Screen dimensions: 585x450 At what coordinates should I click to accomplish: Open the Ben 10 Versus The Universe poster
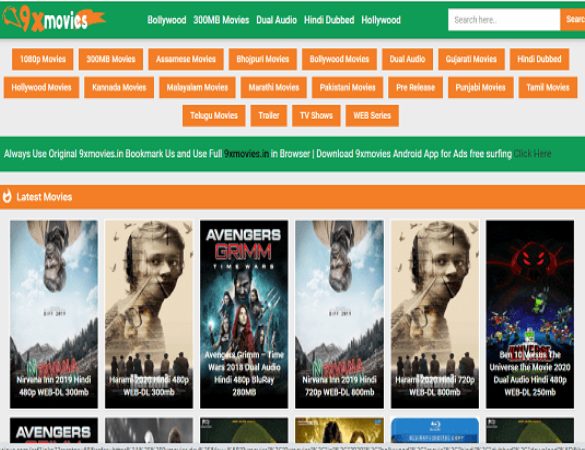click(x=530, y=314)
